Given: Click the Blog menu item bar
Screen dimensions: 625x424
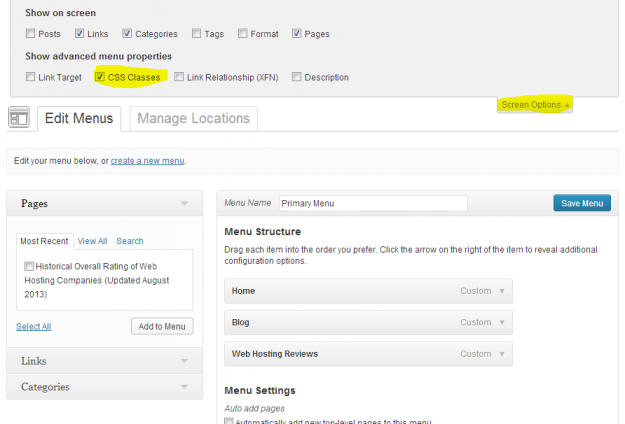Looking at the screenshot, I should [368, 322].
